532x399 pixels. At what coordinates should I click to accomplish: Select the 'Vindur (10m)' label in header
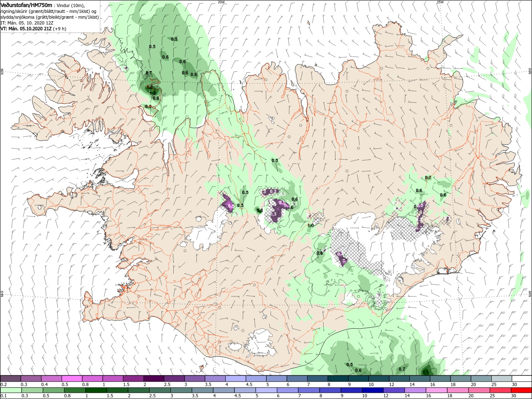[x=71, y=5]
